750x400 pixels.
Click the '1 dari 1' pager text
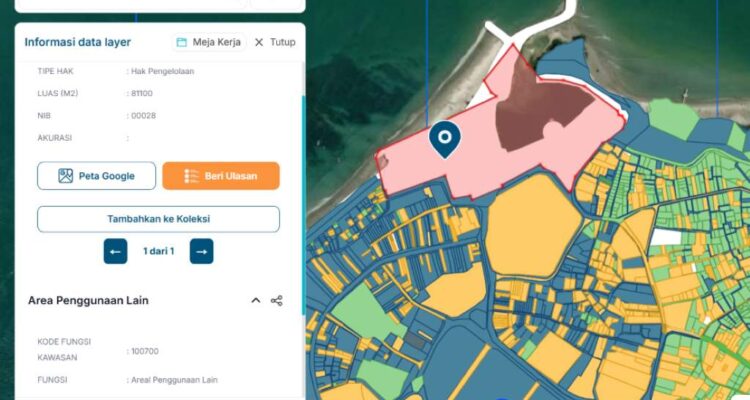(x=159, y=251)
